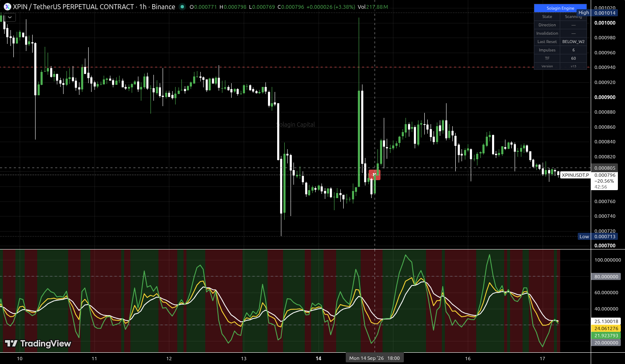Click the white 25.130018 indicator value label
This screenshot has width=625, height=364.
606,321
